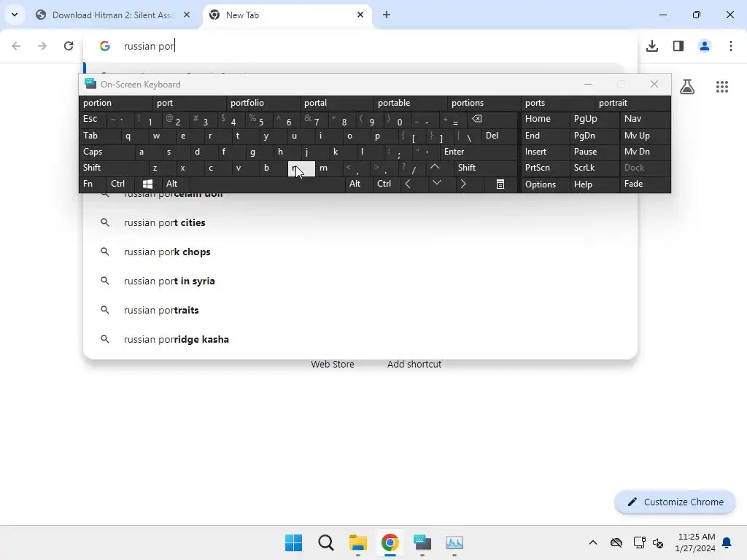Toggle the left Shift key on keyboard
This screenshot has height=560, width=747.
click(113, 168)
